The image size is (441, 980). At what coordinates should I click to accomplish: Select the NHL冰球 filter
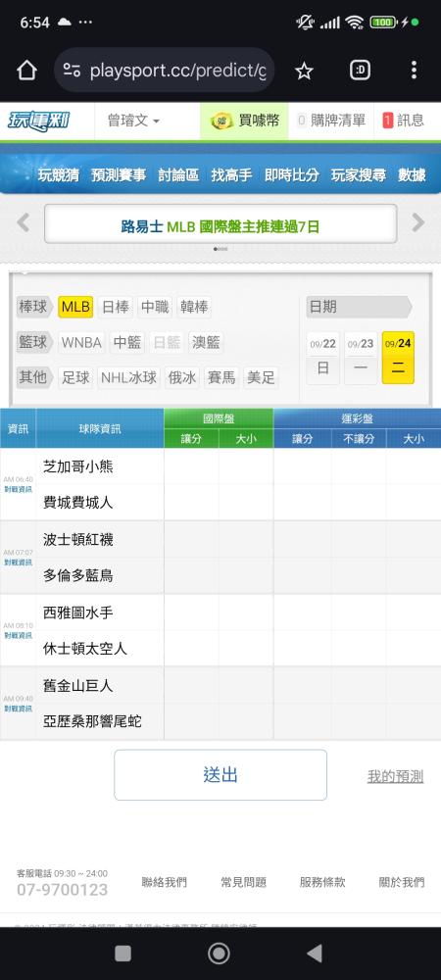(129, 377)
